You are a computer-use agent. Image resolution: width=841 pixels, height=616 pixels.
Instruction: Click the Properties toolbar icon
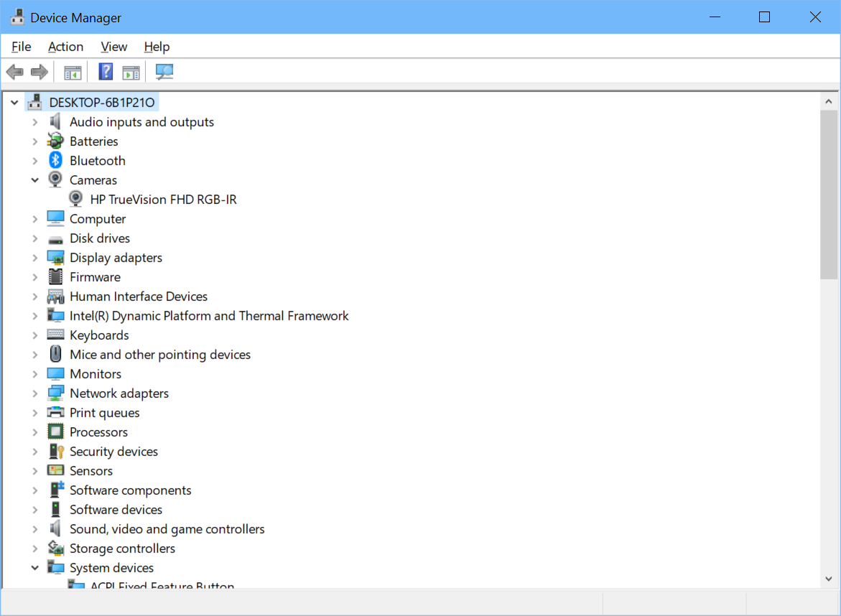(x=131, y=71)
